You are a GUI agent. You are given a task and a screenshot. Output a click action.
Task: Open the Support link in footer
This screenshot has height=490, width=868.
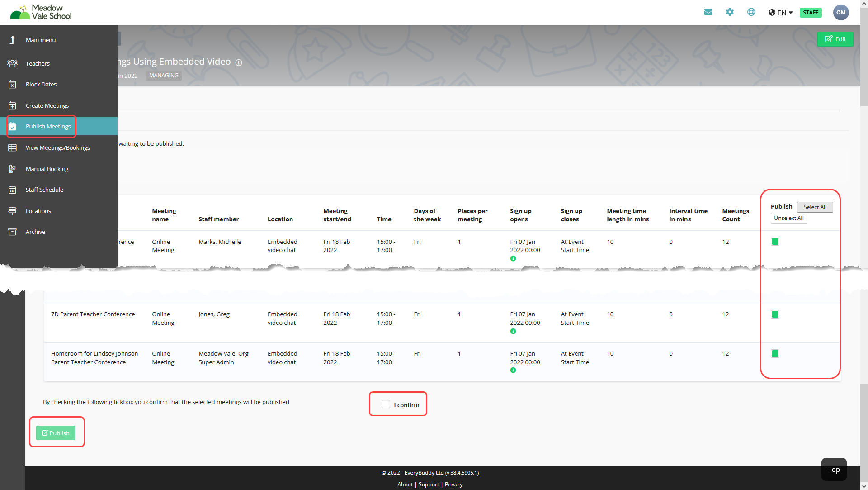point(429,485)
